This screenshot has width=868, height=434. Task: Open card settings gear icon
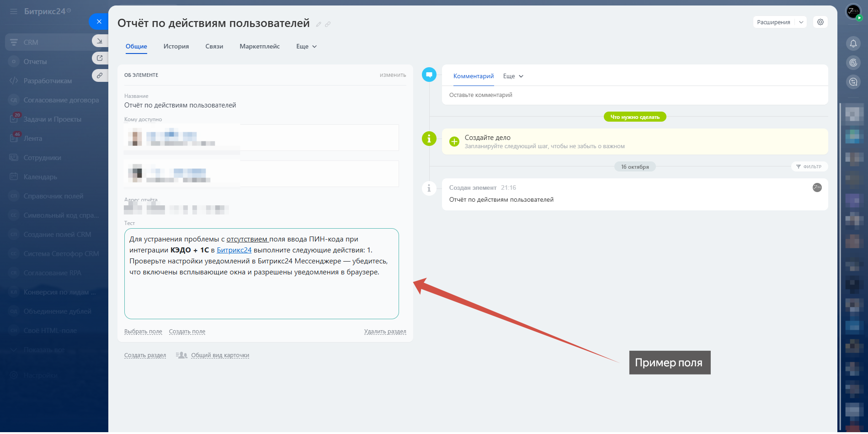pos(820,22)
